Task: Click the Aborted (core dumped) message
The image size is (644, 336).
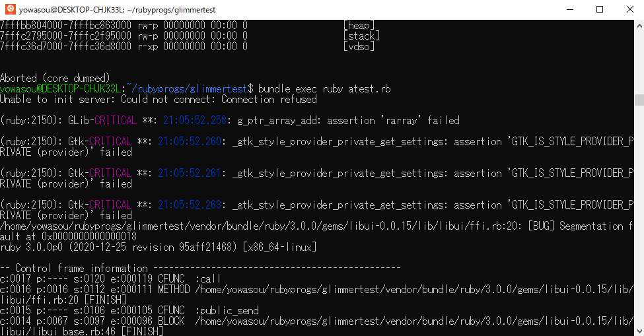Action: pyautogui.click(x=55, y=78)
